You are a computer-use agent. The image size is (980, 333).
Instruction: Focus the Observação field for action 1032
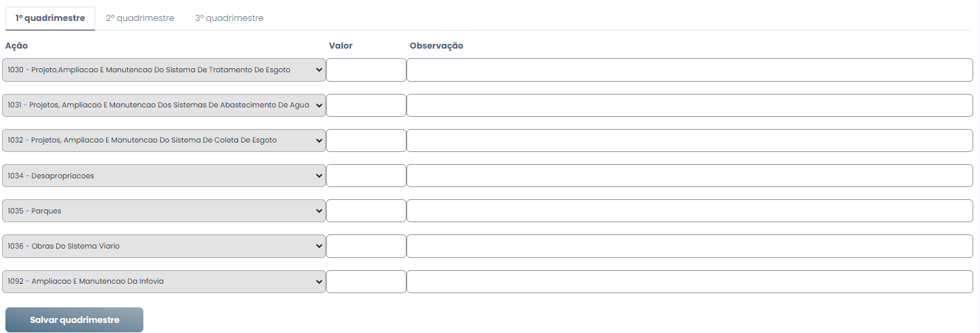tap(690, 140)
